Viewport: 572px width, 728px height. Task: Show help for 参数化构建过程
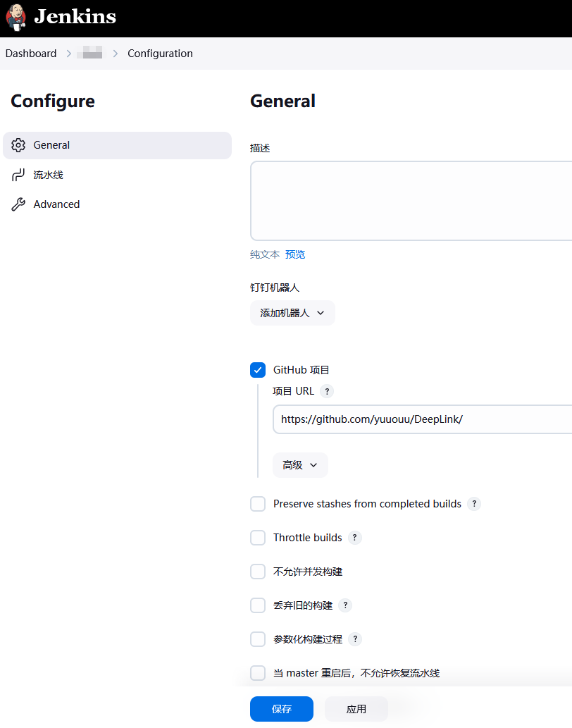click(x=355, y=639)
